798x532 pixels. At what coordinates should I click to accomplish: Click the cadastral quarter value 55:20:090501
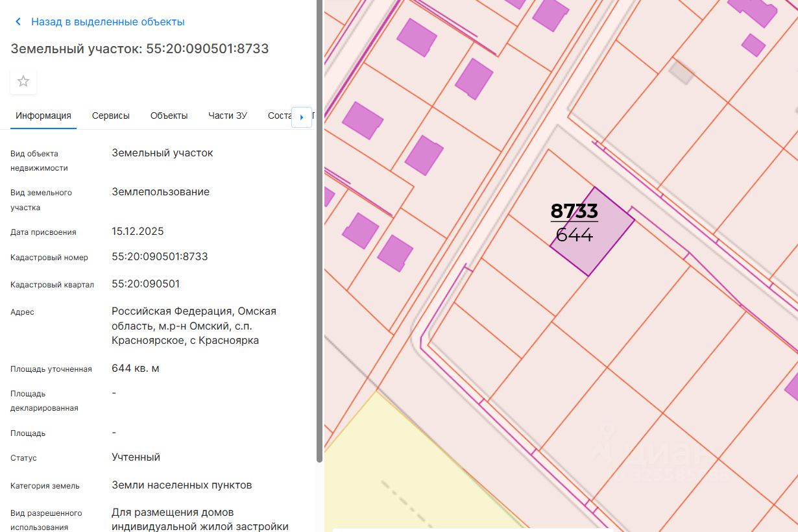point(146,284)
